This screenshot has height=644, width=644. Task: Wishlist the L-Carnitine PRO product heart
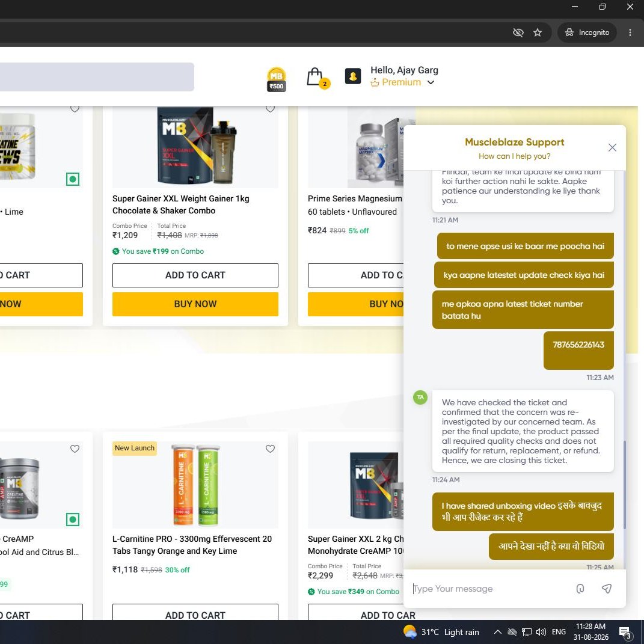coord(270,449)
